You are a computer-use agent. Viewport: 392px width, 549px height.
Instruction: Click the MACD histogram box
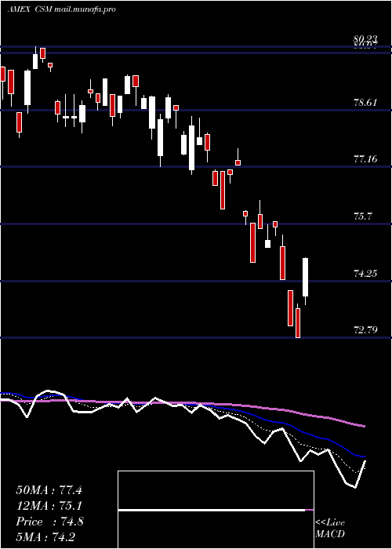point(216,510)
